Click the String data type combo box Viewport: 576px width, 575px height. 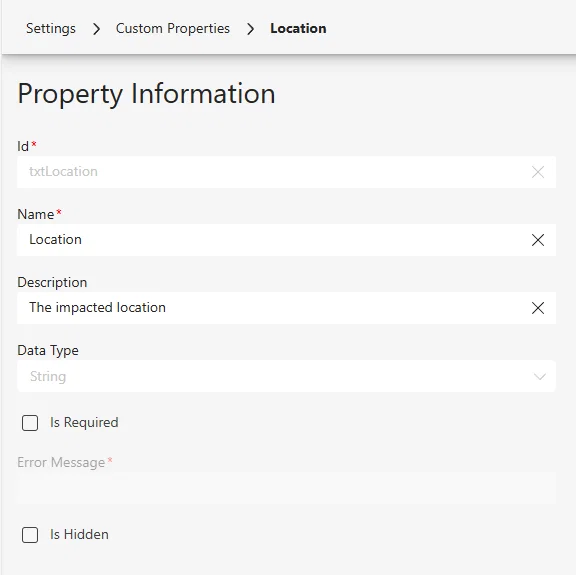(x=287, y=376)
